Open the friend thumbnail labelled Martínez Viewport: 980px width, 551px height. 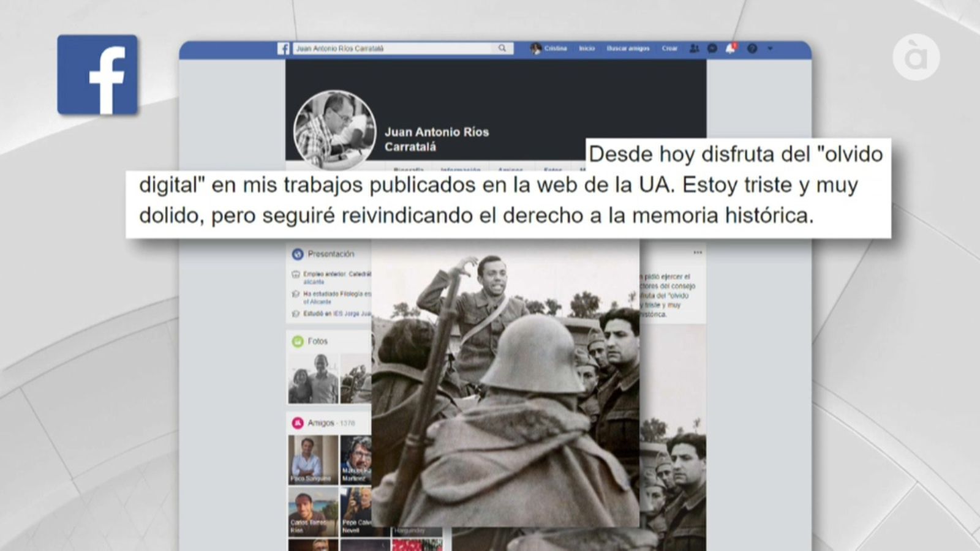click(x=356, y=460)
